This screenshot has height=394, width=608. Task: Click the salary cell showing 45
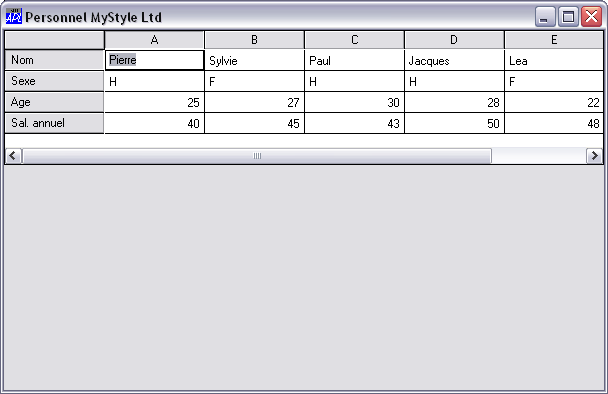point(254,123)
